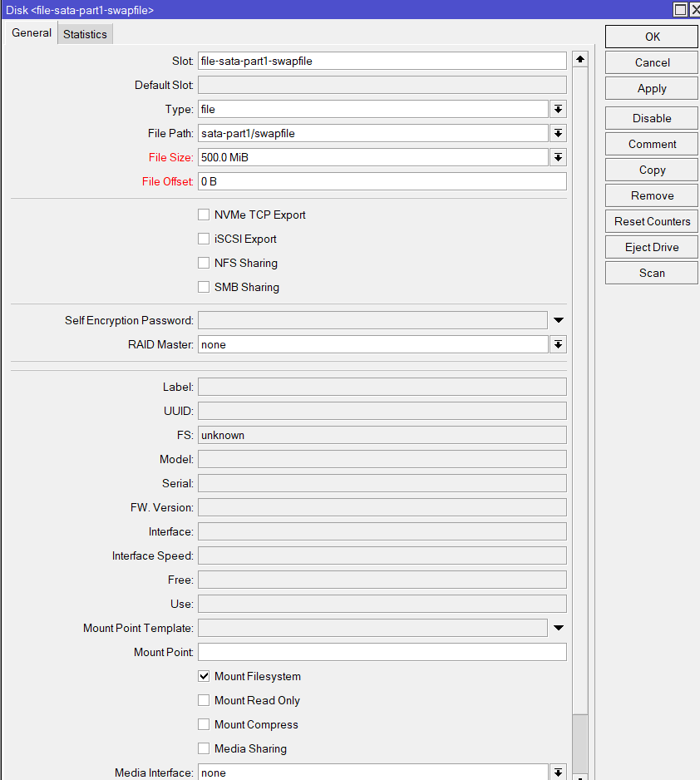Open the File Size dropdown arrow

tap(559, 158)
